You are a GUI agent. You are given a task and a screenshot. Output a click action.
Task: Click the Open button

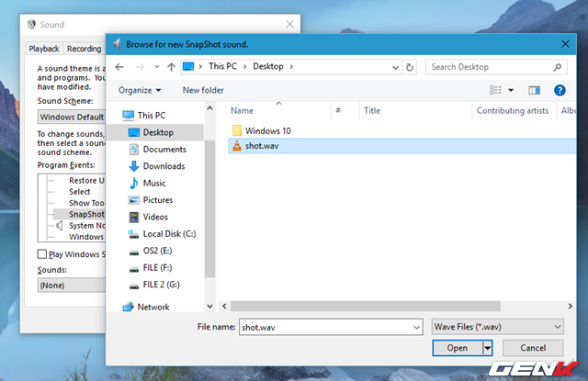(x=457, y=348)
